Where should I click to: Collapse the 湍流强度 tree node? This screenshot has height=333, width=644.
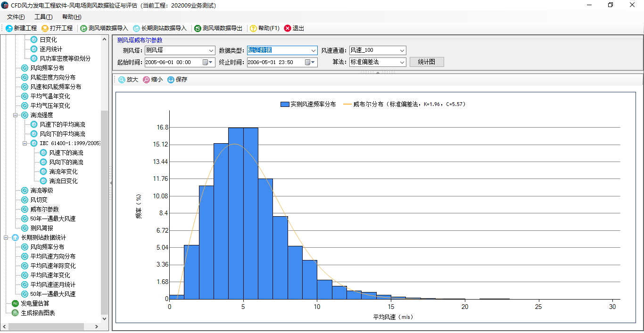[x=15, y=115]
